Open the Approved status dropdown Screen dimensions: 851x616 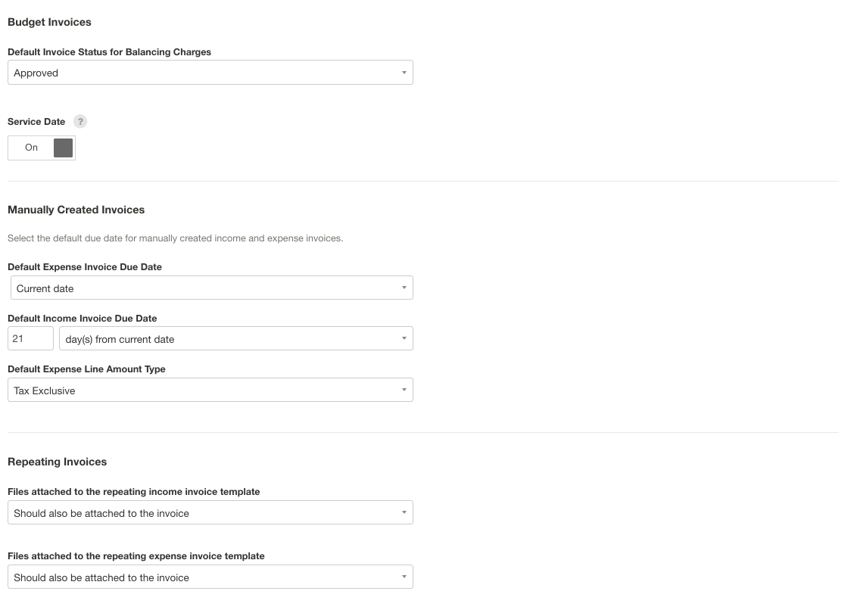pyautogui.click(x=210, y=72)
